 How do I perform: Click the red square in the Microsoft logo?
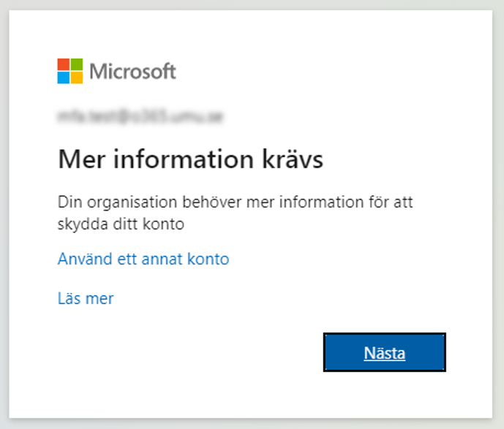pyautogui.click(x=64, y=64)
